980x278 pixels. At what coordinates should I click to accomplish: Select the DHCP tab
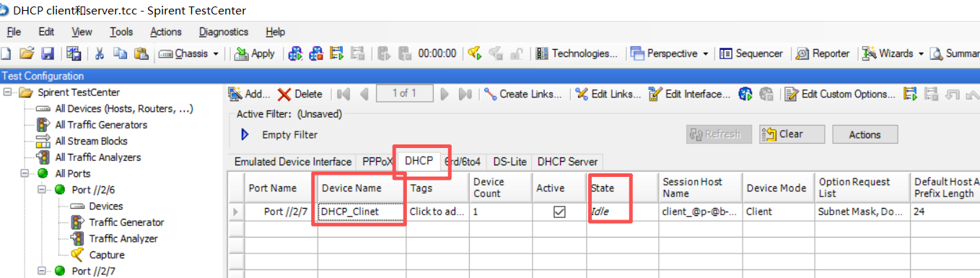pos(419,160)
